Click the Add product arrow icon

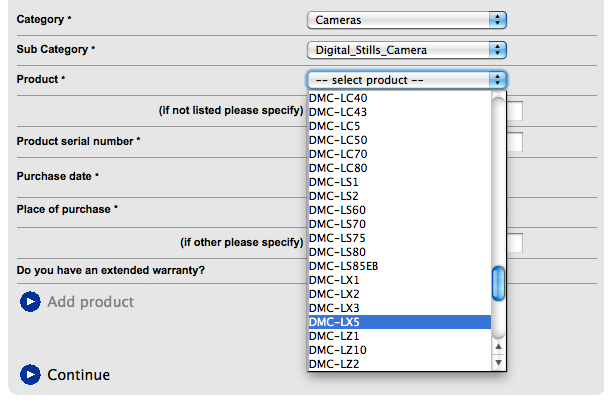[30, 301]
